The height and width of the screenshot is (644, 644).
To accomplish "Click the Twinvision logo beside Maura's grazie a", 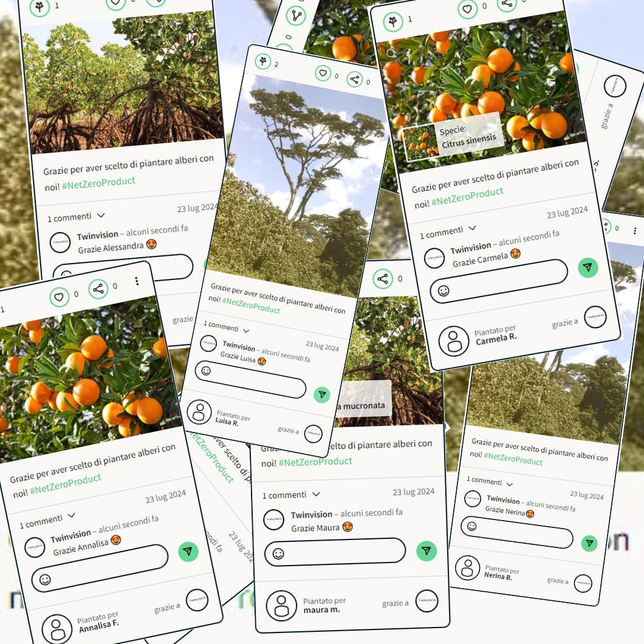I will [x=426, y=601].
